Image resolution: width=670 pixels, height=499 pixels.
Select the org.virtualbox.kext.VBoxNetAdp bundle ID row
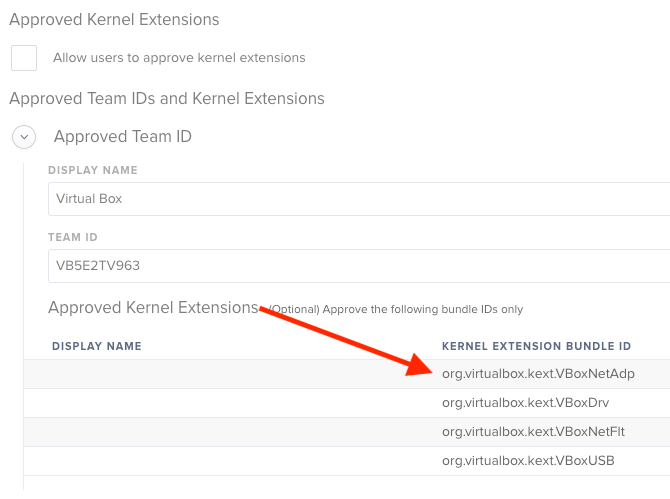tap(347, 374)
